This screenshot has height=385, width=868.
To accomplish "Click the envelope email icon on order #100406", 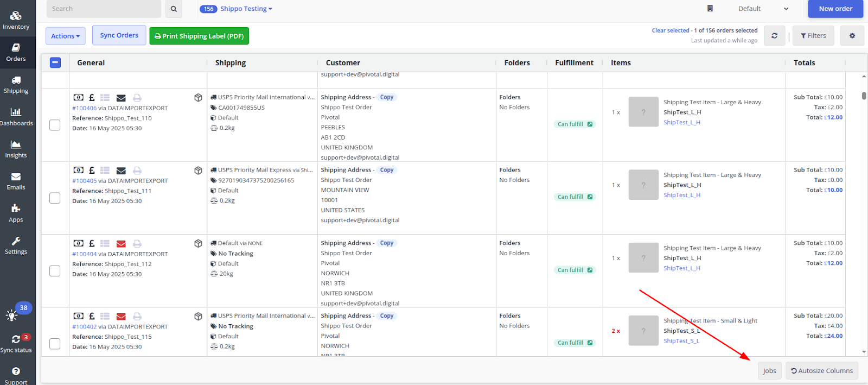I will pyautogui.click(x=121, y=98).
